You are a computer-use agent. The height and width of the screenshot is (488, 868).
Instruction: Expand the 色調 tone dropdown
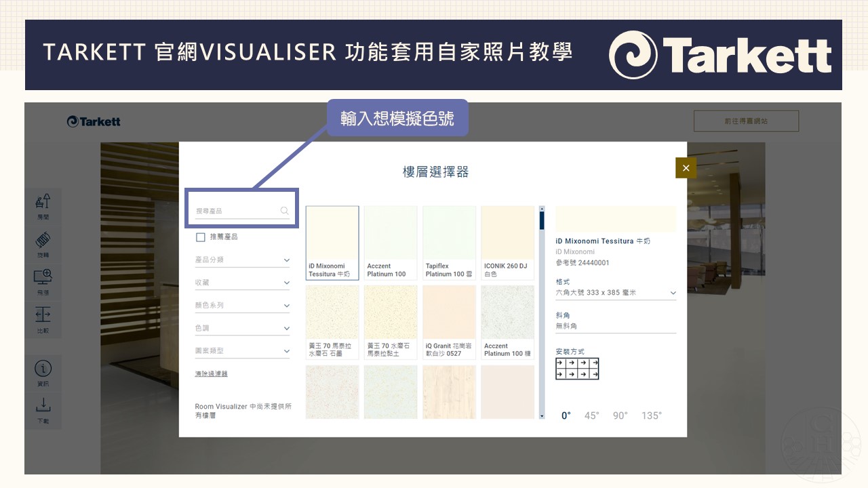243,329
